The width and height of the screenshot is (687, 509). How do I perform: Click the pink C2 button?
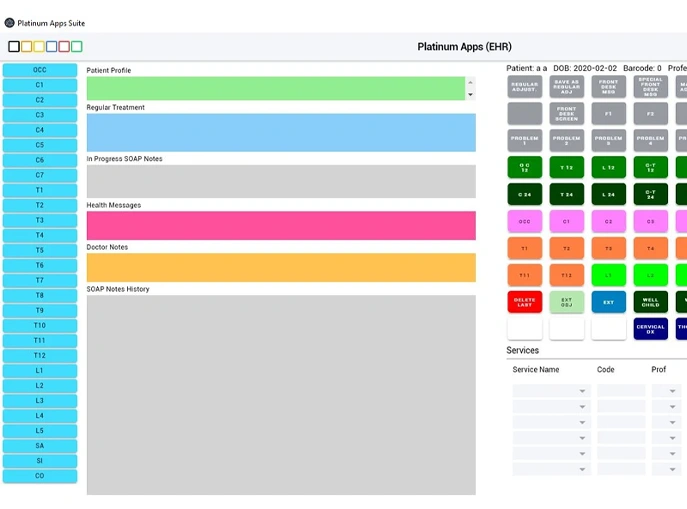pos(609,221)
